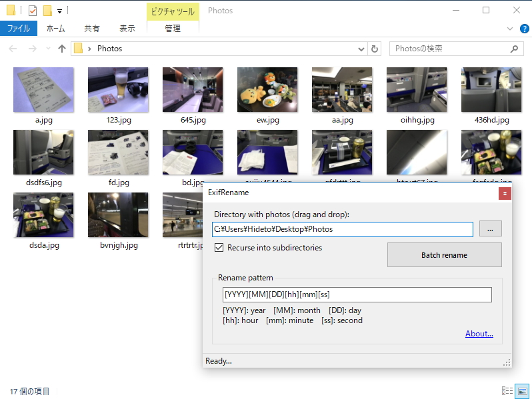This screenshot has height=399, width=532.
Task: Maximize the Photos Explorer window
Action: 486,11
